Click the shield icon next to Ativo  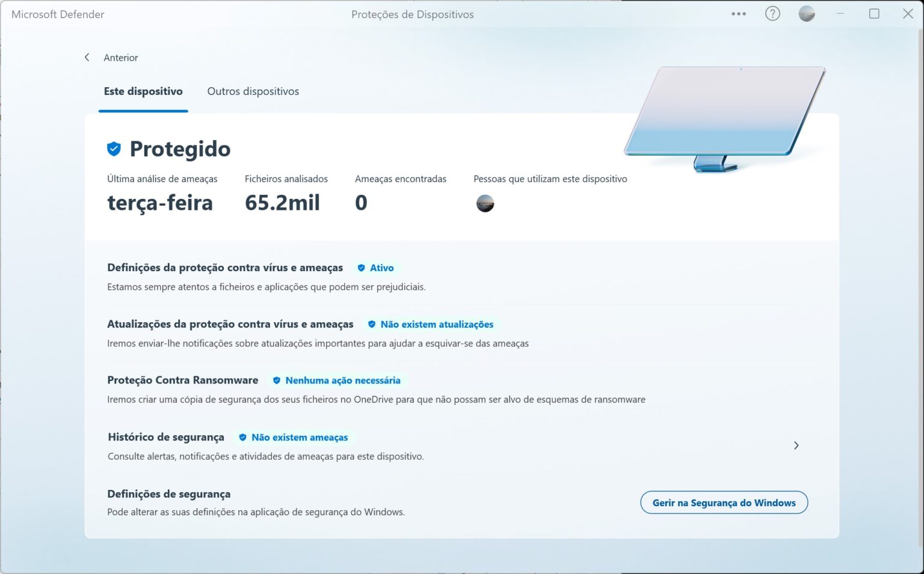click(361, 268)
